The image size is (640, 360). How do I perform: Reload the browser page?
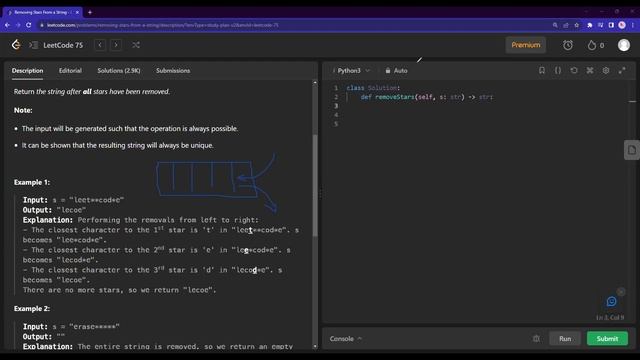pos(29,25)
